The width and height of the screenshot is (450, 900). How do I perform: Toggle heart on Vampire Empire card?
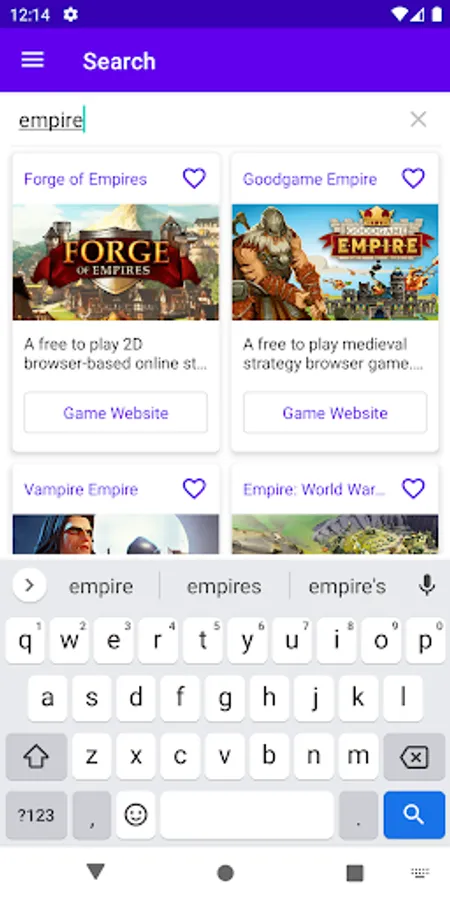194,489
